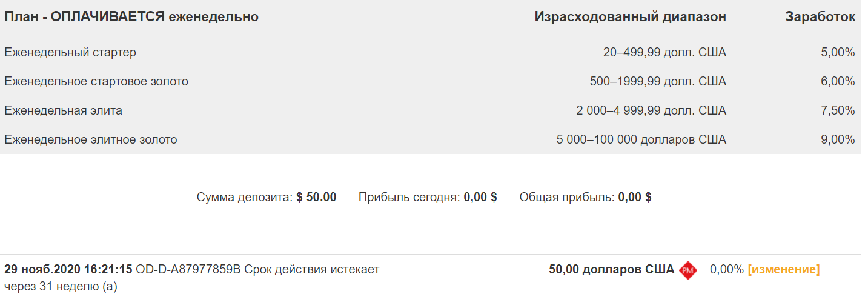868x305 pixels.
Task: Choose the Еженедельная элита plan row
Action: [x=64, y=111]
